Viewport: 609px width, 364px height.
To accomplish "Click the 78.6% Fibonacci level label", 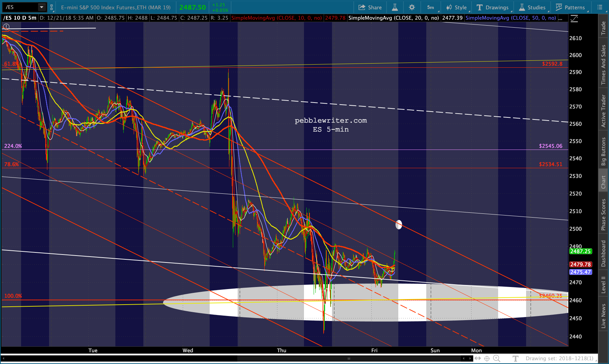I will 11,164.
